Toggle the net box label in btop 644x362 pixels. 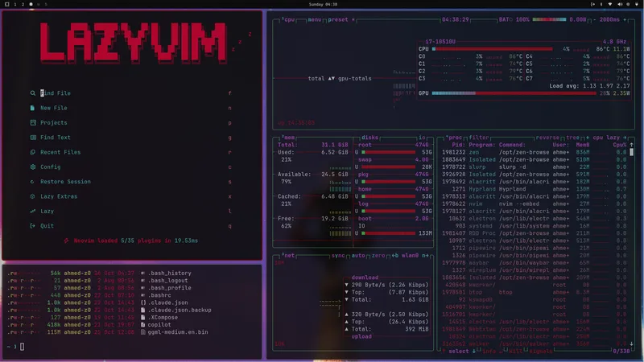click(x=288, y=255)
